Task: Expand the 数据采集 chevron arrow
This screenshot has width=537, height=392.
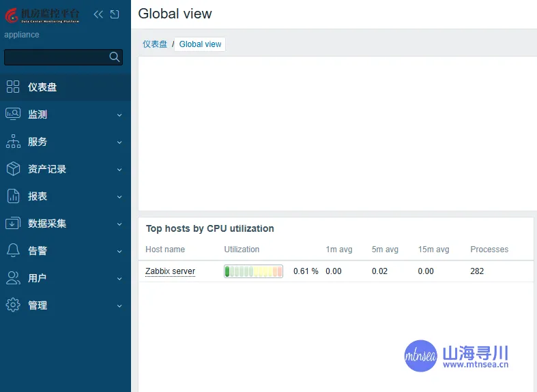Action: pos(119,225)
